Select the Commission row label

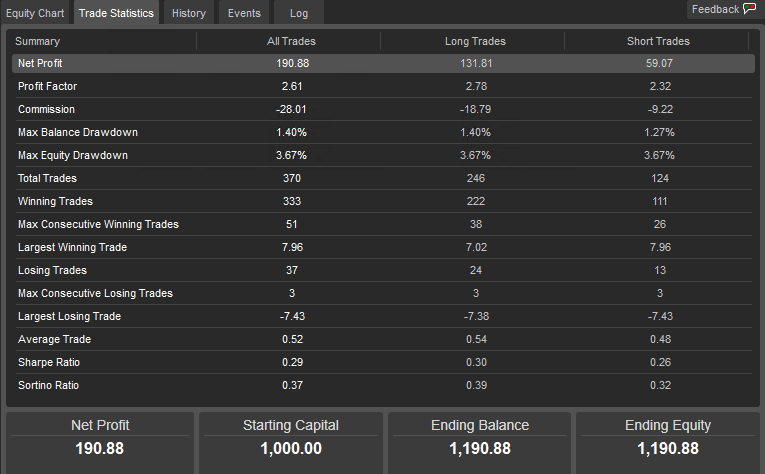point(46,109)
